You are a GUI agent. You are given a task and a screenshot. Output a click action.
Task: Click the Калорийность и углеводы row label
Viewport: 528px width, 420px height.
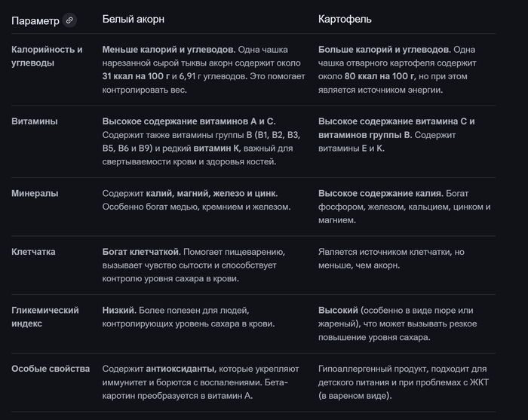click(47, 56)
